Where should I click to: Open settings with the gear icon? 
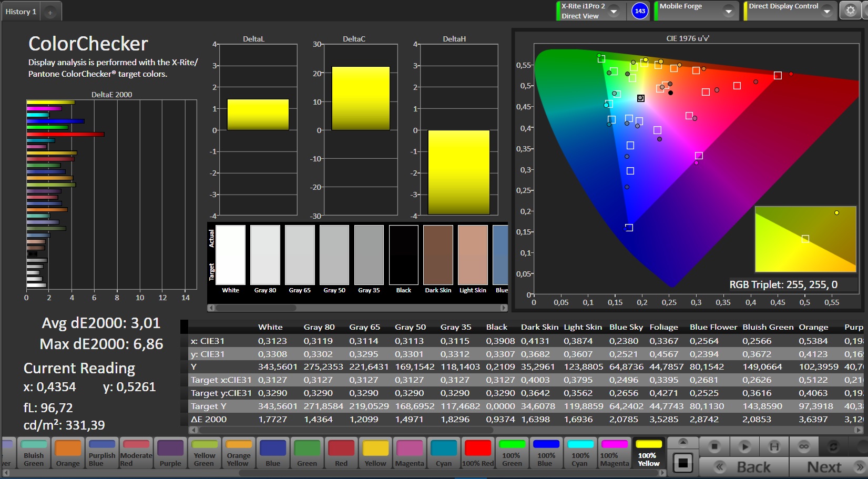click(x=851, y=11)
